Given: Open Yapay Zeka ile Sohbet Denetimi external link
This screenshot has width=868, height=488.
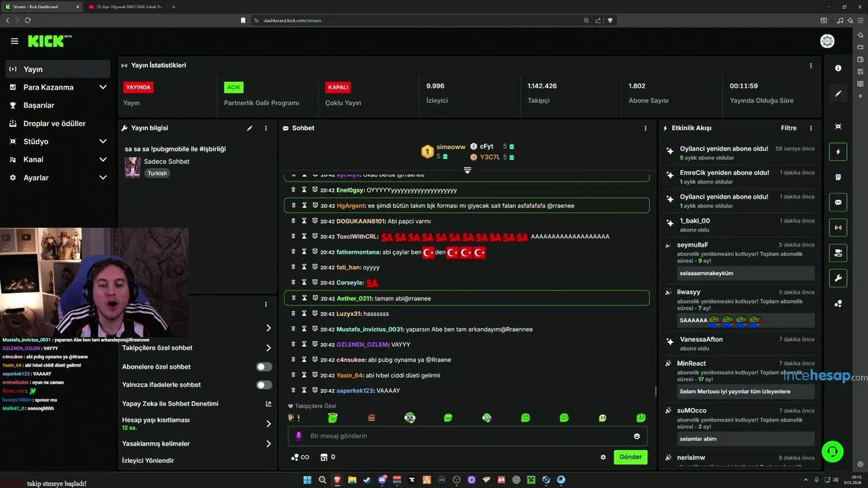Looking at the screenshot, I should tap(269, 404).
